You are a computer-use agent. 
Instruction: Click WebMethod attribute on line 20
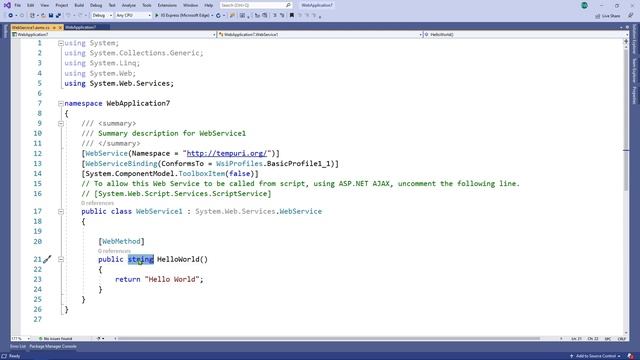[x=121, y=241]
